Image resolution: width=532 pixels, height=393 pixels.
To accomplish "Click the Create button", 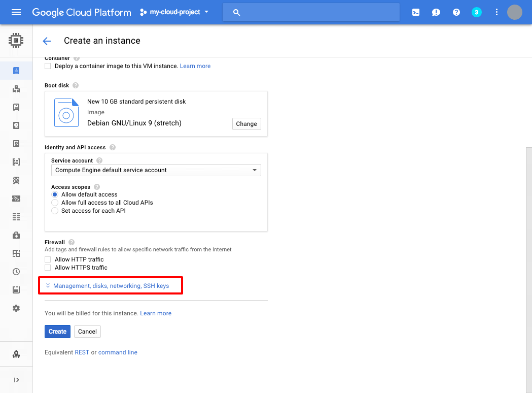I will tap(57, 332).
